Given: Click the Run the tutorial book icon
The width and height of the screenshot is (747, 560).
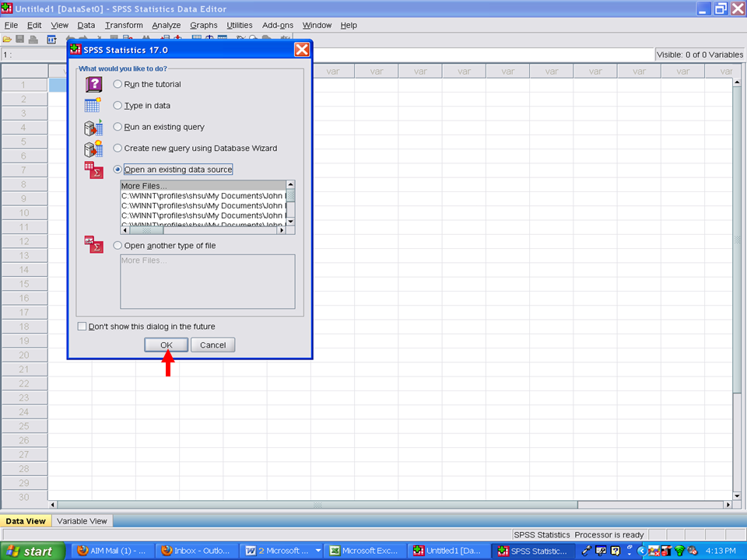Looking at the screenshot, I should (93, 85).
